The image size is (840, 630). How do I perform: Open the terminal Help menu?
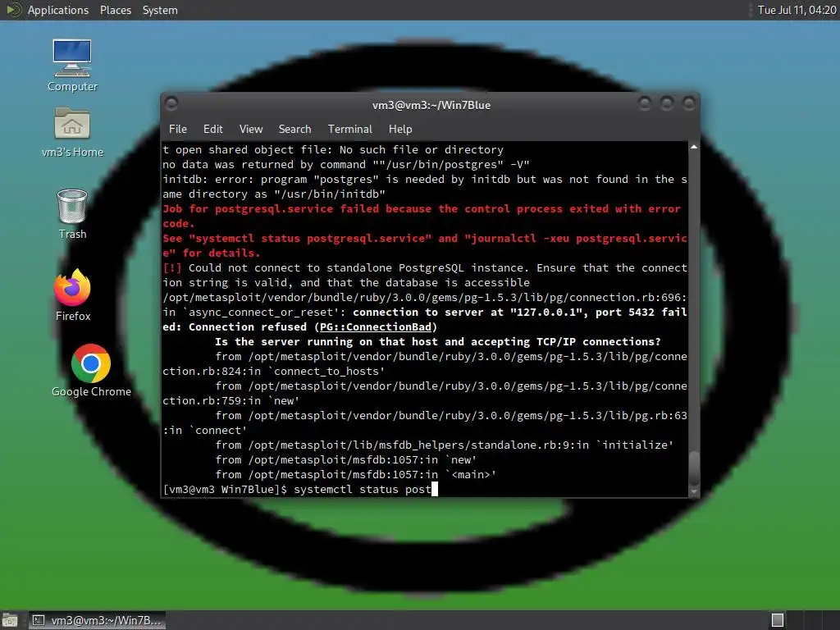point(400,129)
